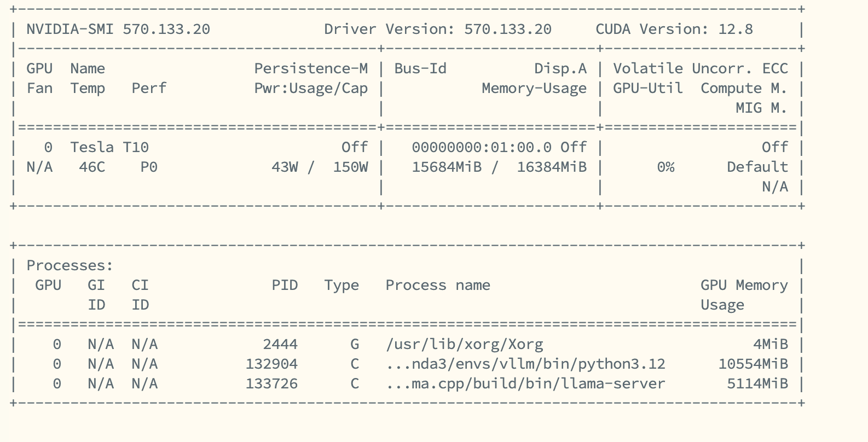Click the '150W' power cap value
Screen dimensions: 868x442
click(350, 167)
